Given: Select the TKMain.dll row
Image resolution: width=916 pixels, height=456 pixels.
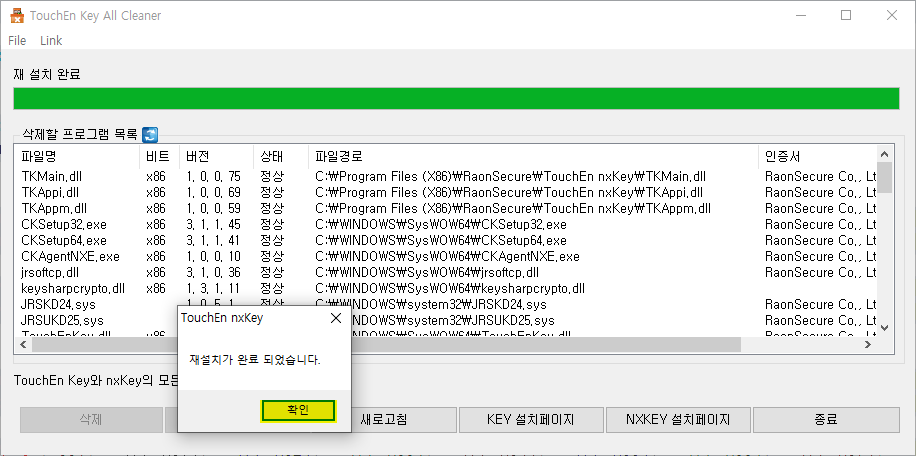Looking at the screenshot, I should coord(446,176).
